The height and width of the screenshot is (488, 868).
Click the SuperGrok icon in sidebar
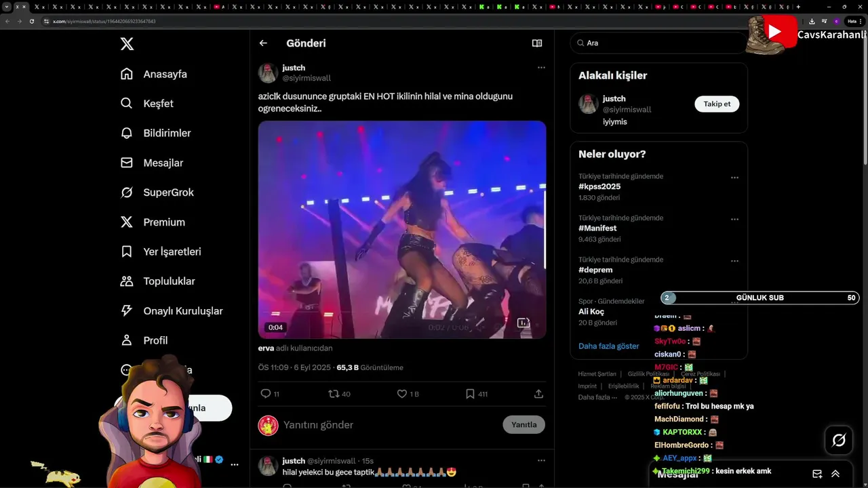tap(127, 192)
